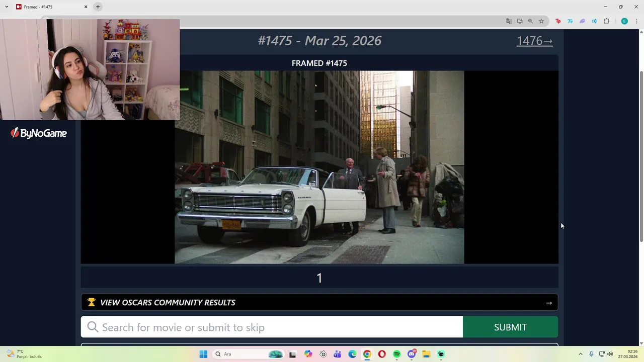Click the green SUBMIT button
The height and width of the screenshot is (362, 644).
[x=510, y=327]
